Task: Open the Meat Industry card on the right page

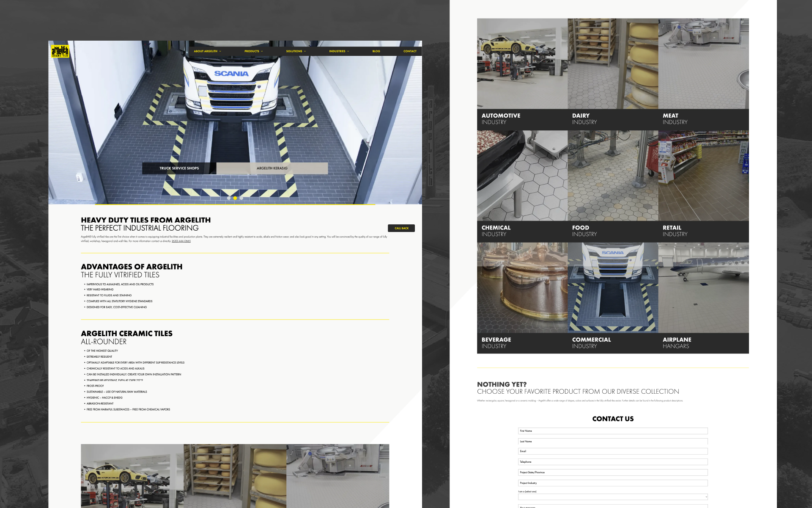Action: point(703,74)
